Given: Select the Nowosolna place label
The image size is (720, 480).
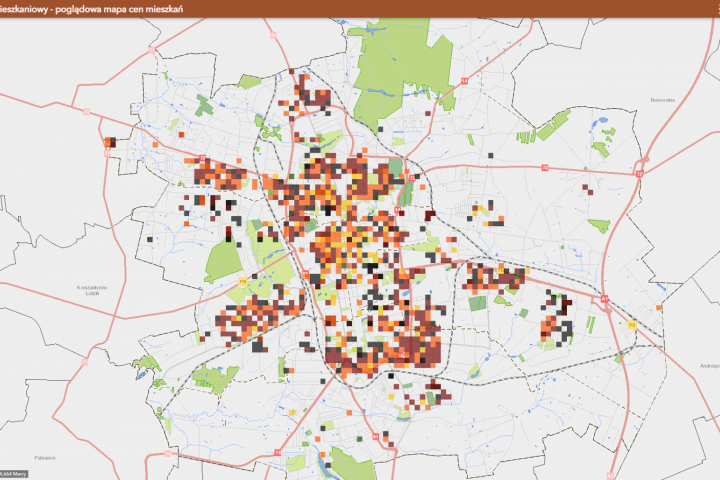Looking at the screenshot, I should click(663, 100).
